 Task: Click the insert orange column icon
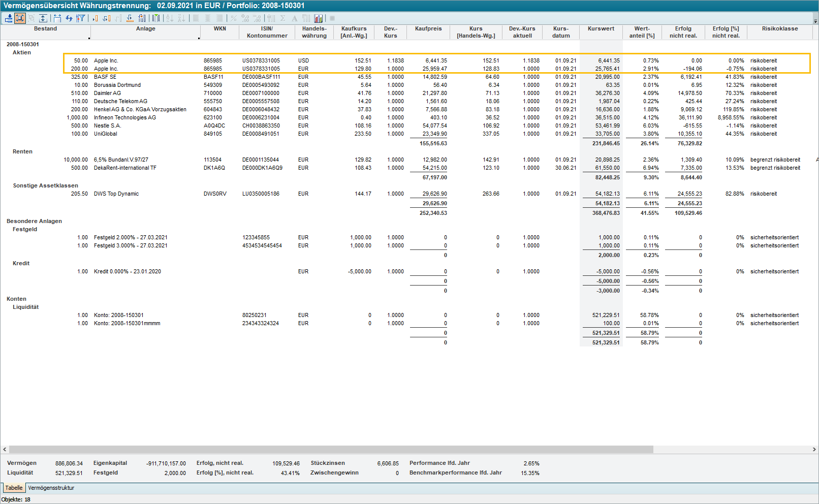pos(95,18)
